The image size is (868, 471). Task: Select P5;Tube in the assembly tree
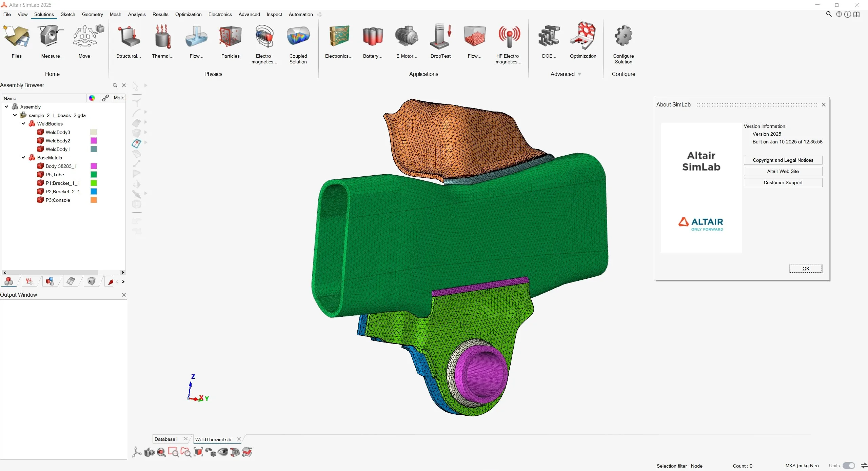pos(55,175)
